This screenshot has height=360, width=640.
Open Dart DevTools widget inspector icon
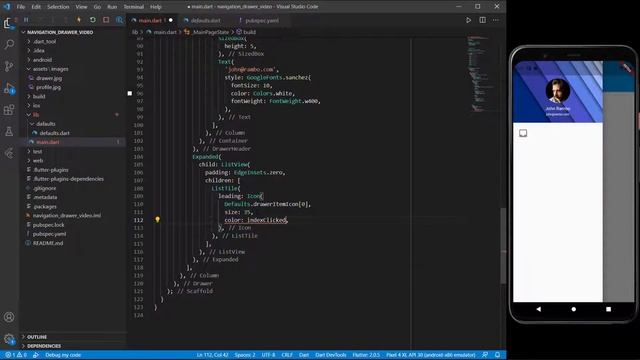click(119, 20)
